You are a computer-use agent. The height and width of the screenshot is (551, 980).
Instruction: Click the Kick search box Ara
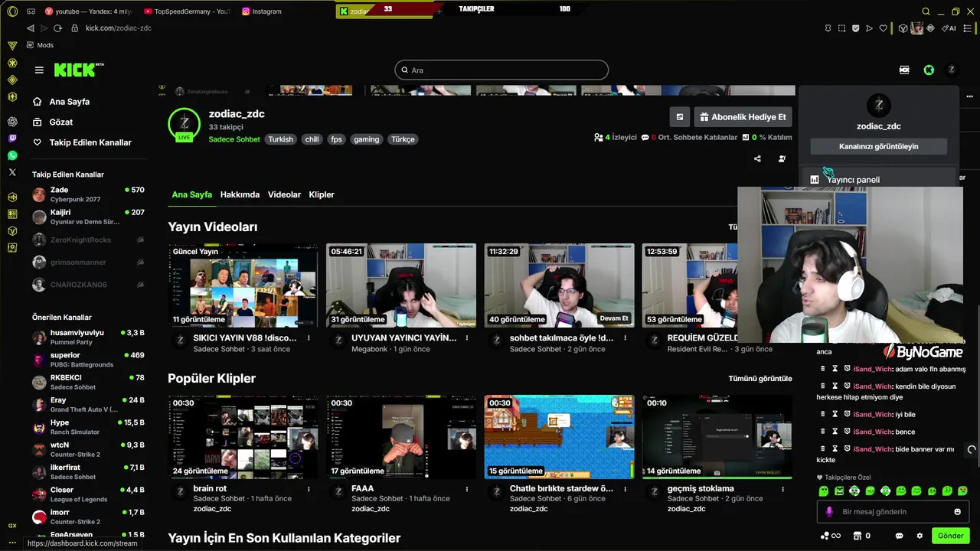(x=501, y=70)
